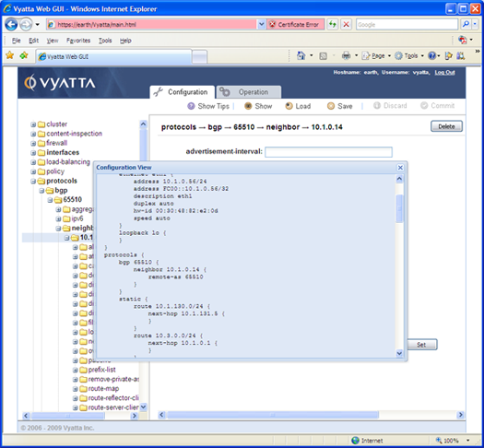Open a new blank browser tab
The image size is (484, 448).
(199, 57)
